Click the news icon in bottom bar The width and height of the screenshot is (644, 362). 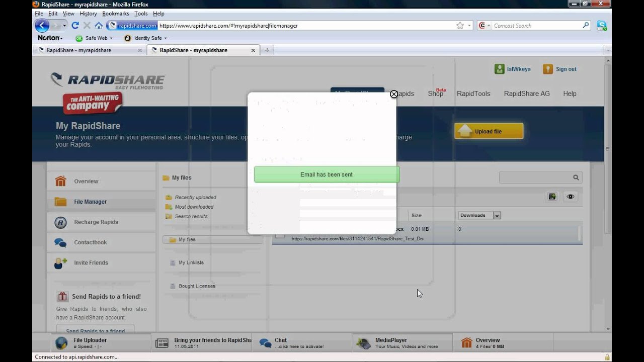[x=162, y=343]
